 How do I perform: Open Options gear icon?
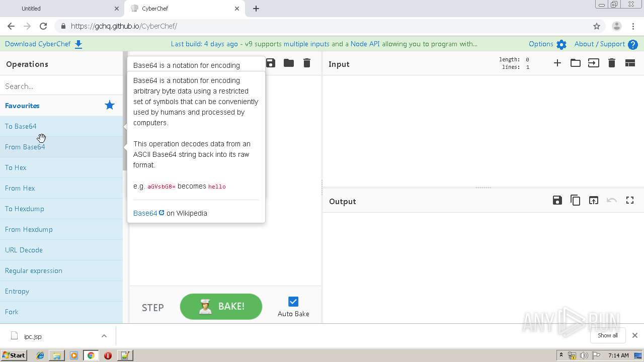[x=561, y=44]
